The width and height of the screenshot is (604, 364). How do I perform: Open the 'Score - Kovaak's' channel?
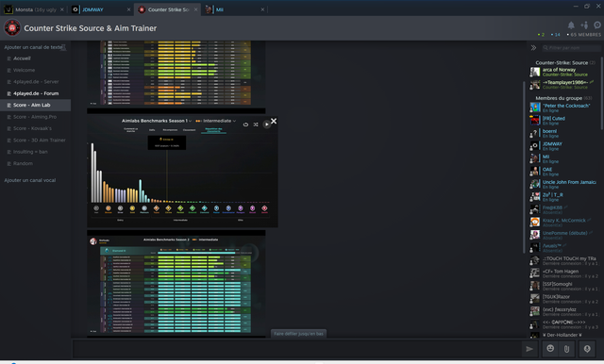36,128
